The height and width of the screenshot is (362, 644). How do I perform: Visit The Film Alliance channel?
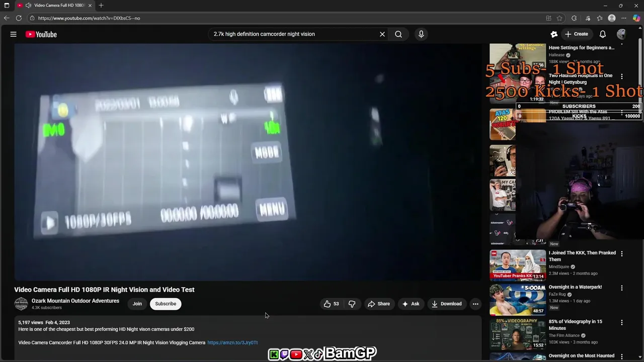pyautogui.click(x=564, y=336)
